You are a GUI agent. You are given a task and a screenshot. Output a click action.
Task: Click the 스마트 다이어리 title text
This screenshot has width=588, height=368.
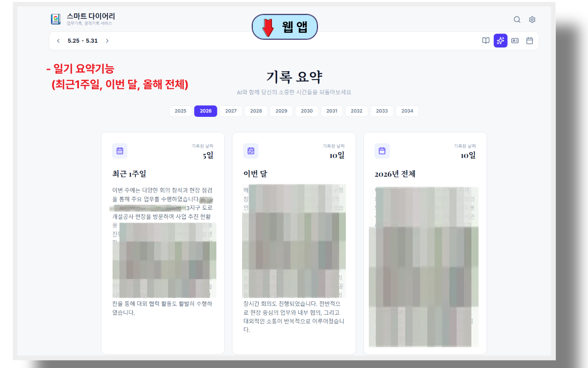pyautogui.click(x=91, y=16)
